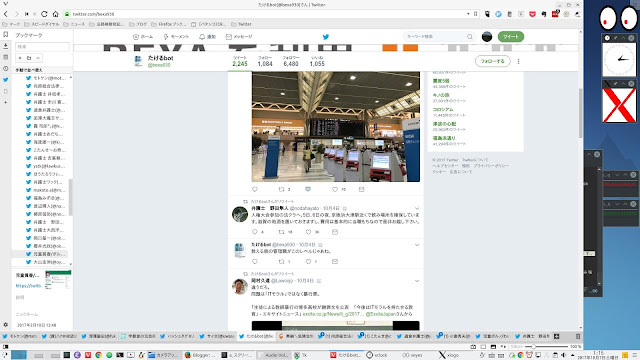This screenshot has height=360, width=640.
Task: Open the 通知 notifications item
Action: 207,37
